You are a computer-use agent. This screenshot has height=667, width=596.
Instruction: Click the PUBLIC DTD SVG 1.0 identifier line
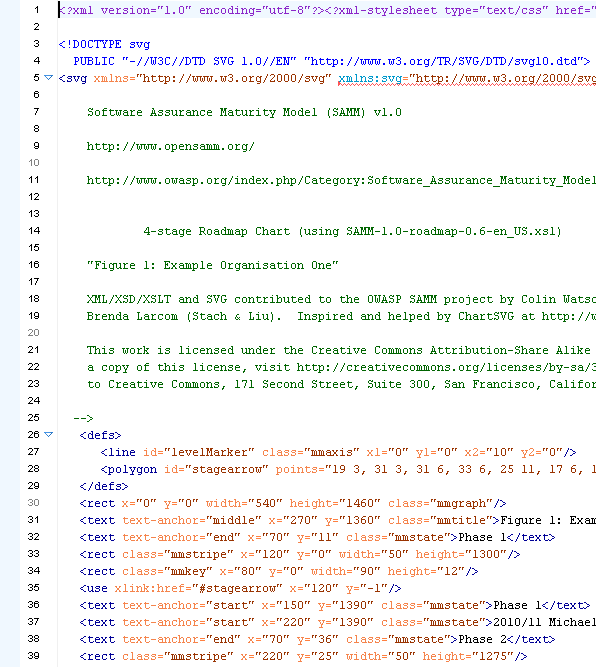(x=332, y=61)
